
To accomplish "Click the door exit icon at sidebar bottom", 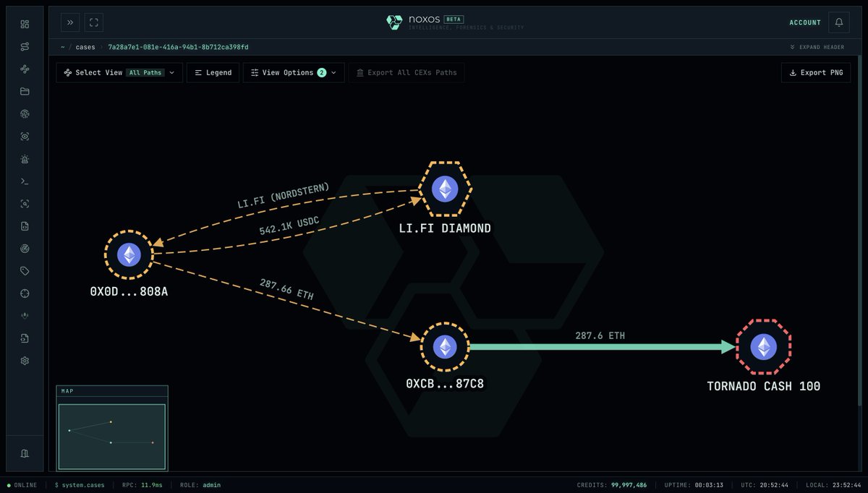I will tap(25, 453).
